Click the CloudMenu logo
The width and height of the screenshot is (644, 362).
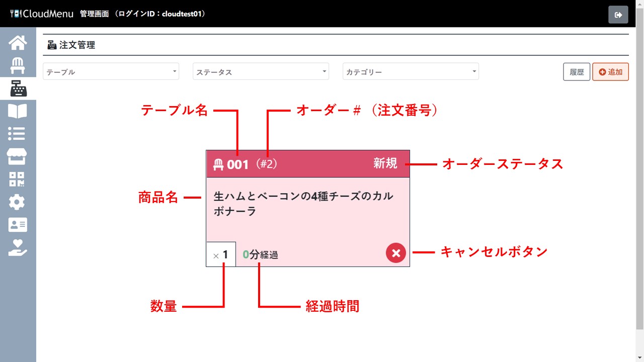tap(42, 14)
